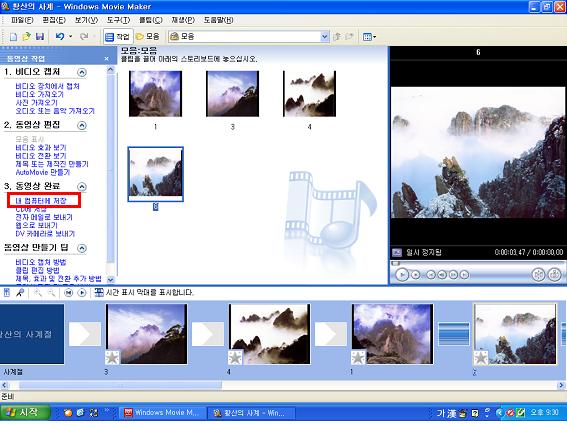The image size is (567, 425).
Task: Click the preview seek bar slider
Action: point(396,264)
